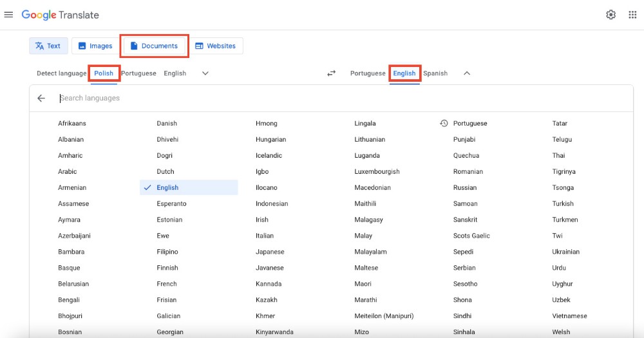Switch to the Images tab
This screenshot has width=644, height=338.
coord(95,46)
